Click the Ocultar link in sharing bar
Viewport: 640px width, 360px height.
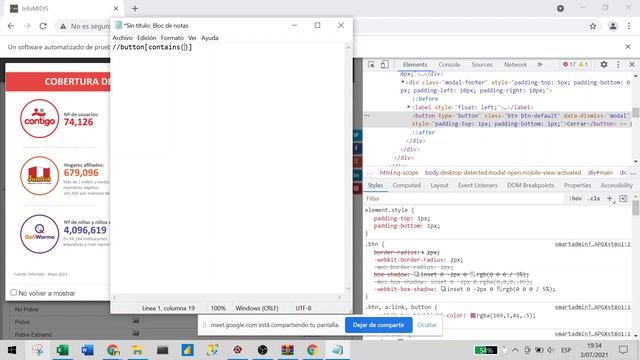tap(427, 325)
